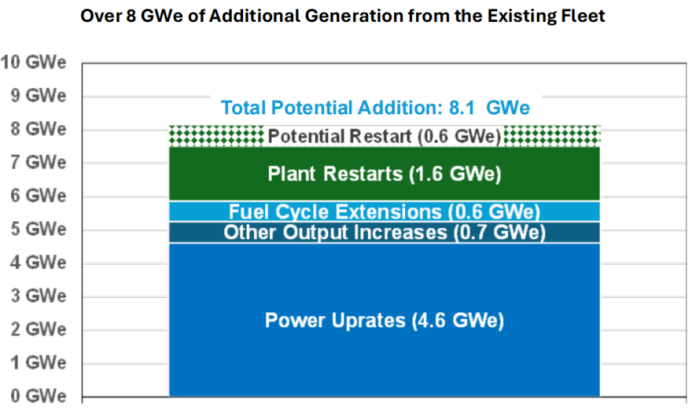Select the green Plant Restarts (1.6 GWe) segment
Viewport: 692px width, 409px height.
click(384, 174)
